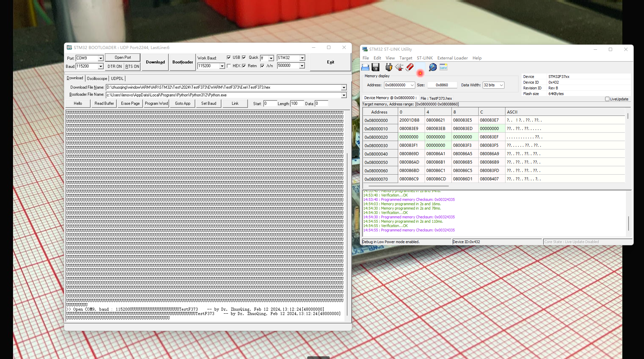644x359 pixels.
Task: Expand the Baud 115200 dropdown
Action: pyautogui.click(x=100, y=66)
